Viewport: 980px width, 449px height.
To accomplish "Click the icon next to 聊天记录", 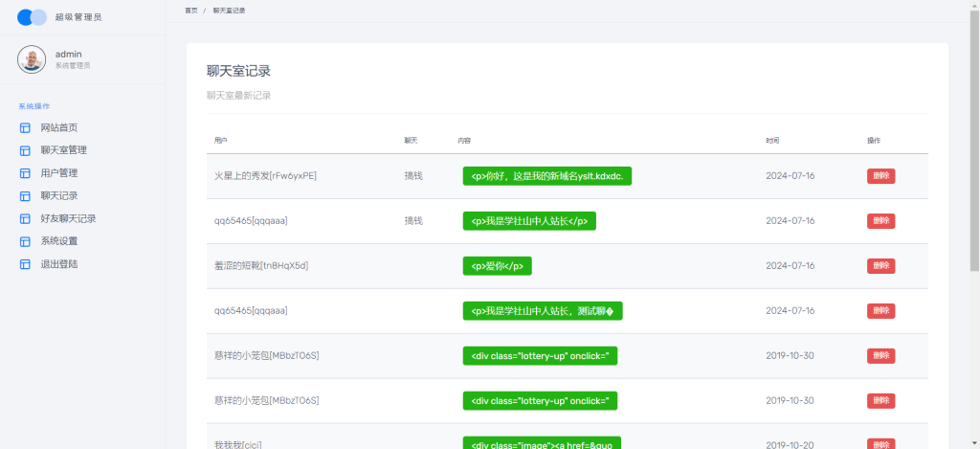I will [25, 196].
